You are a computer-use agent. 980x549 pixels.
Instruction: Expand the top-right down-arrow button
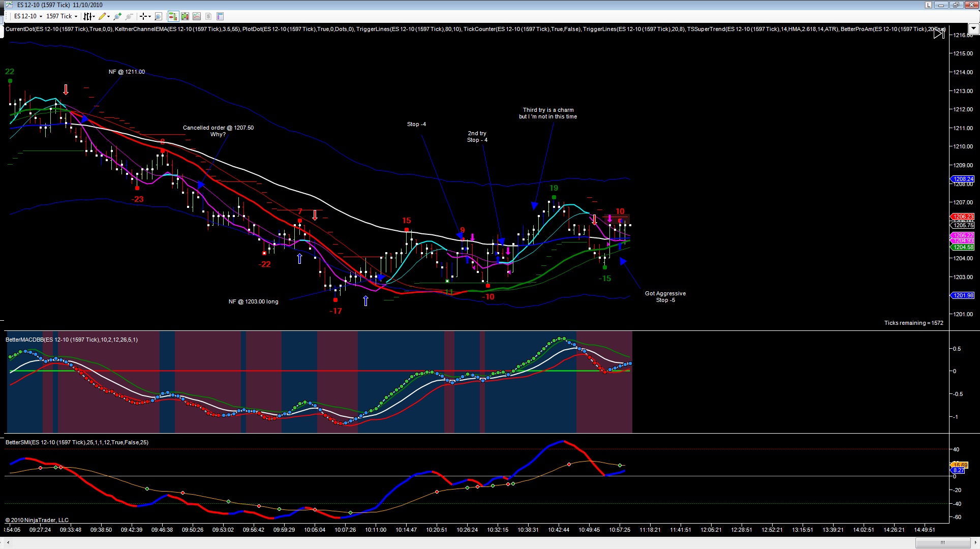click(973, 28)
